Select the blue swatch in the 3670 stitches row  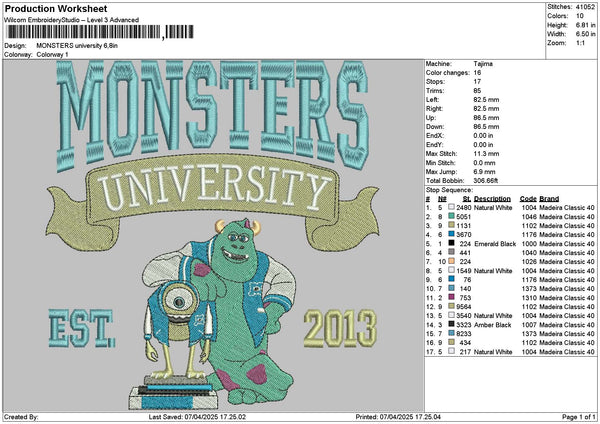452,234
